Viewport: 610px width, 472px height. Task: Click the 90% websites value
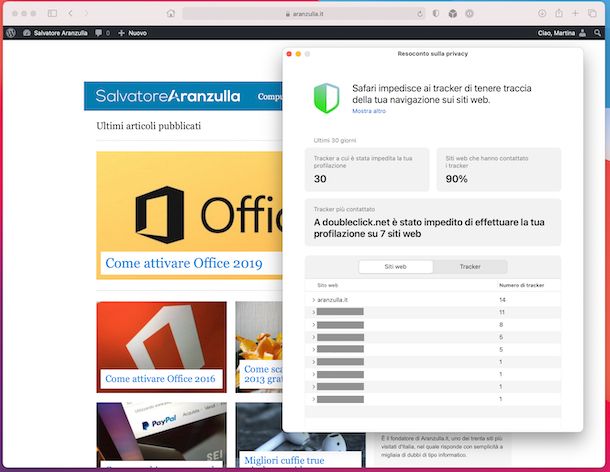(456, 179)
